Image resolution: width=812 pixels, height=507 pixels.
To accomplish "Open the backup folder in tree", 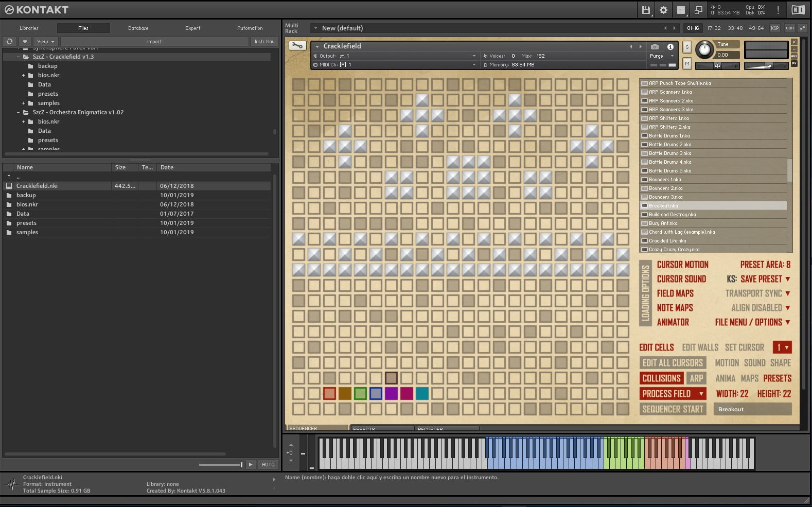I will (47, 66).
